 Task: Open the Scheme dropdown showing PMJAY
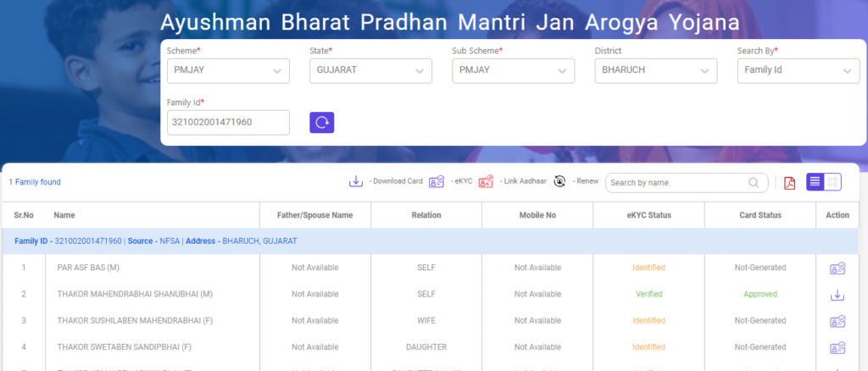(x=228, y=71)
